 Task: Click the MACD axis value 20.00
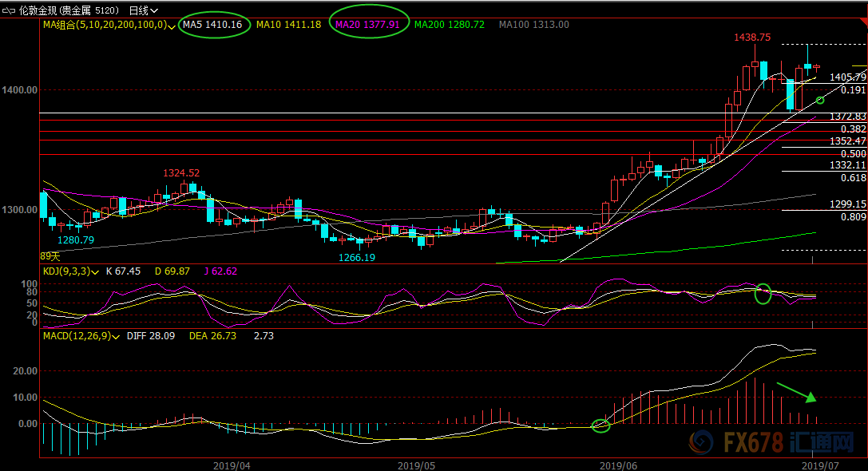pyautogui.click(x=26, y=371)
